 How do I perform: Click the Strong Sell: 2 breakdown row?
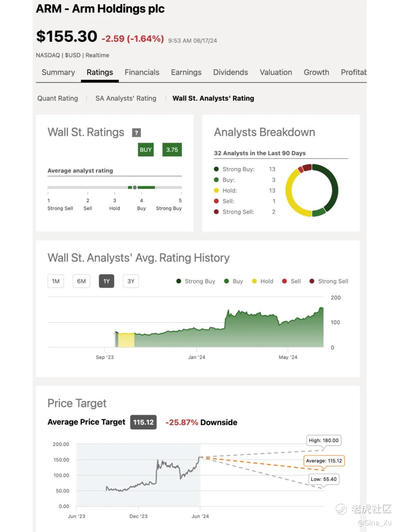pyautogui.click(x=245, y=212)
